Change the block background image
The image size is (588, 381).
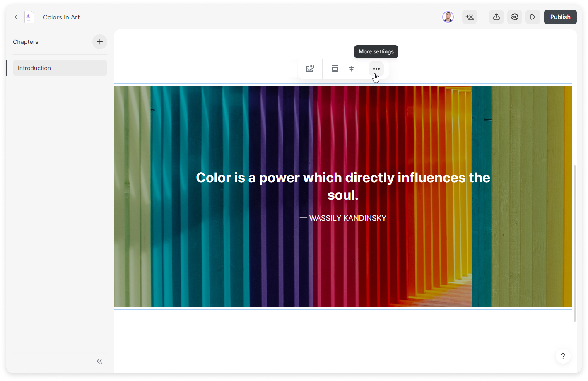[x=310, y=69]
